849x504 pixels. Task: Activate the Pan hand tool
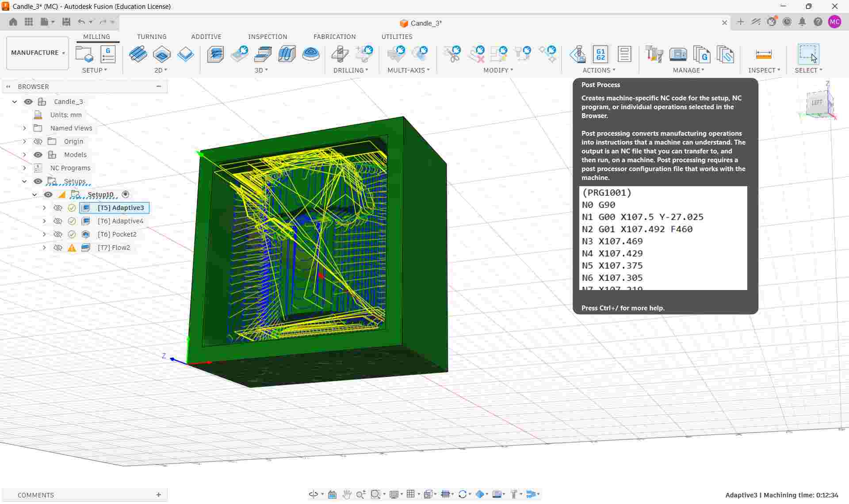[347, 494]
